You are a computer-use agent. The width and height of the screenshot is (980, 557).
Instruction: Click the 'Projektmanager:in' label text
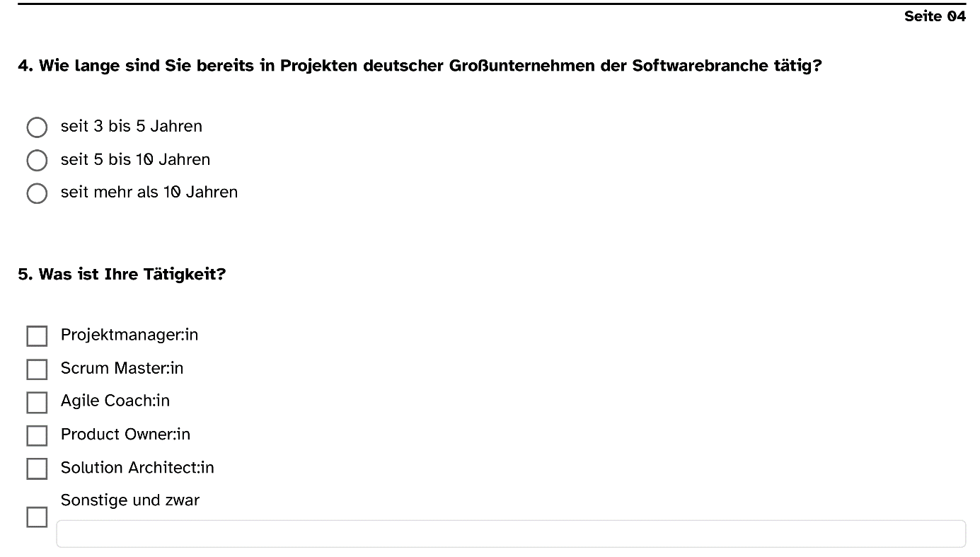(129, 335)
